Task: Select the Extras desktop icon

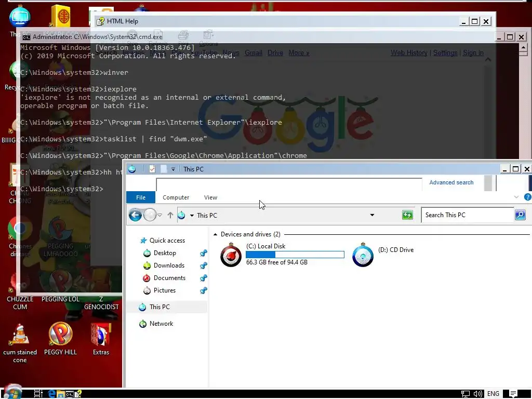Action: click(101, 339)
